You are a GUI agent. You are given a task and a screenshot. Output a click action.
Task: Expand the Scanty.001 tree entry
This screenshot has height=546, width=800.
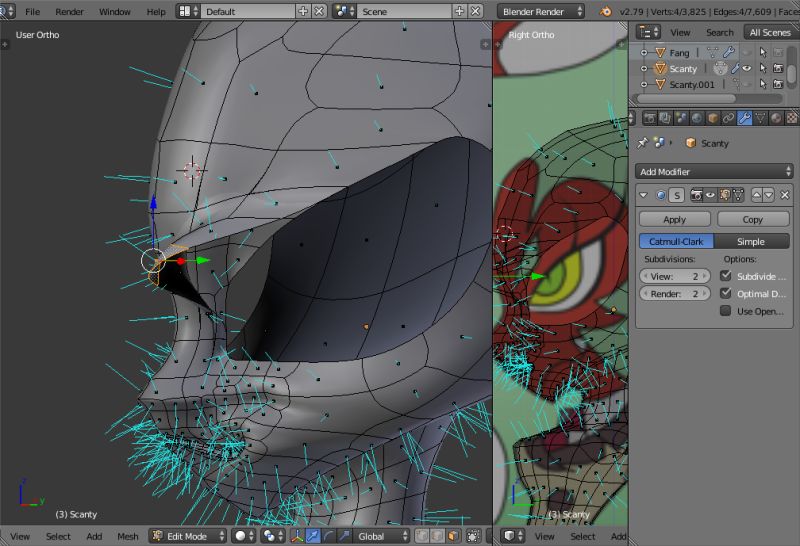tap(643, 84)
